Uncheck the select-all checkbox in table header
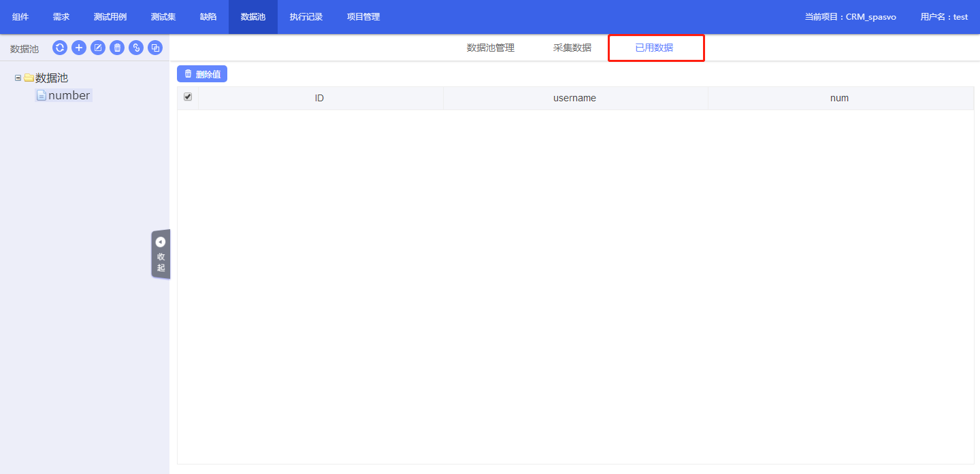Screen dimensions: 980x474 [188, 97]
